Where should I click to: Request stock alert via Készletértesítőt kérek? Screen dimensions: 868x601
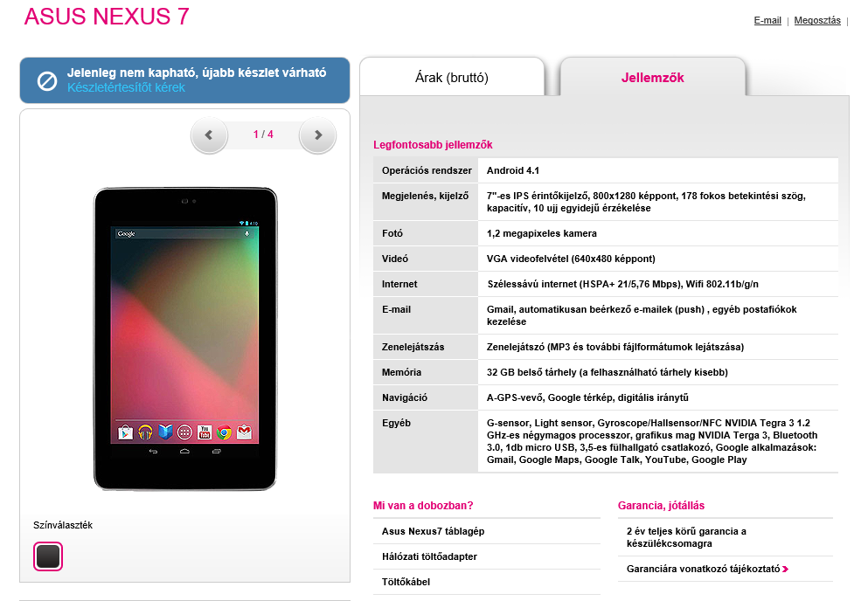click(126, 87)
